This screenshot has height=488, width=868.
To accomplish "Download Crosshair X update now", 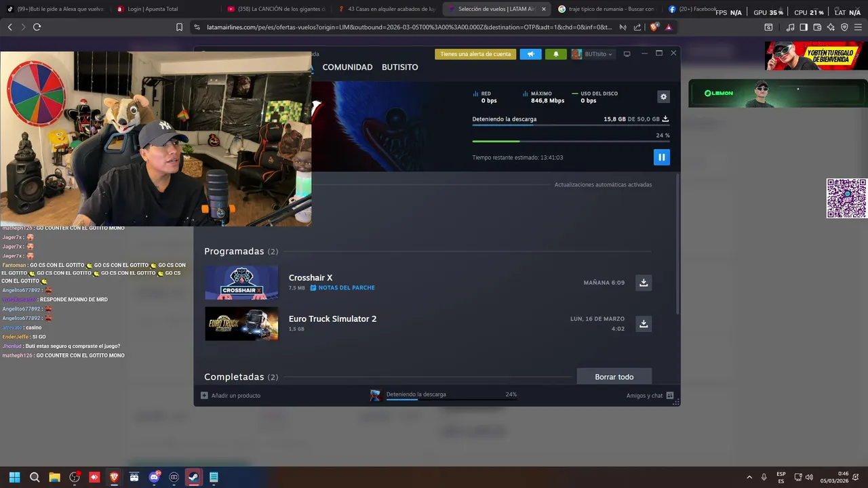I will [x=644, y=283].
